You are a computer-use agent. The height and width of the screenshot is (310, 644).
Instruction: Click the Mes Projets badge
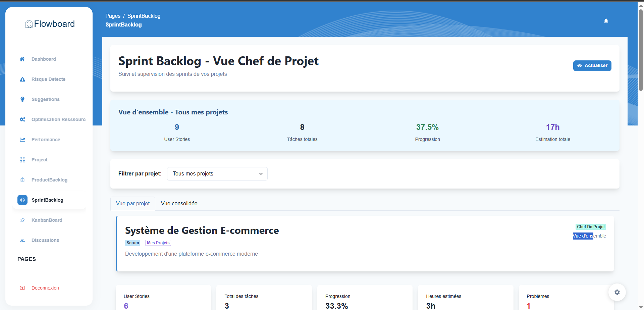coord(158,243)
